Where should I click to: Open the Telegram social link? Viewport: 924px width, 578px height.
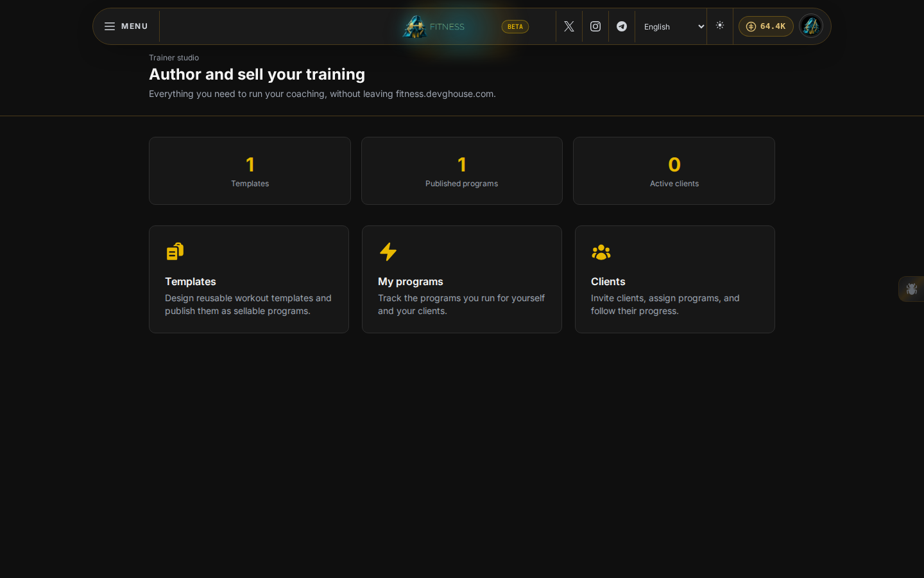[622, 26]
